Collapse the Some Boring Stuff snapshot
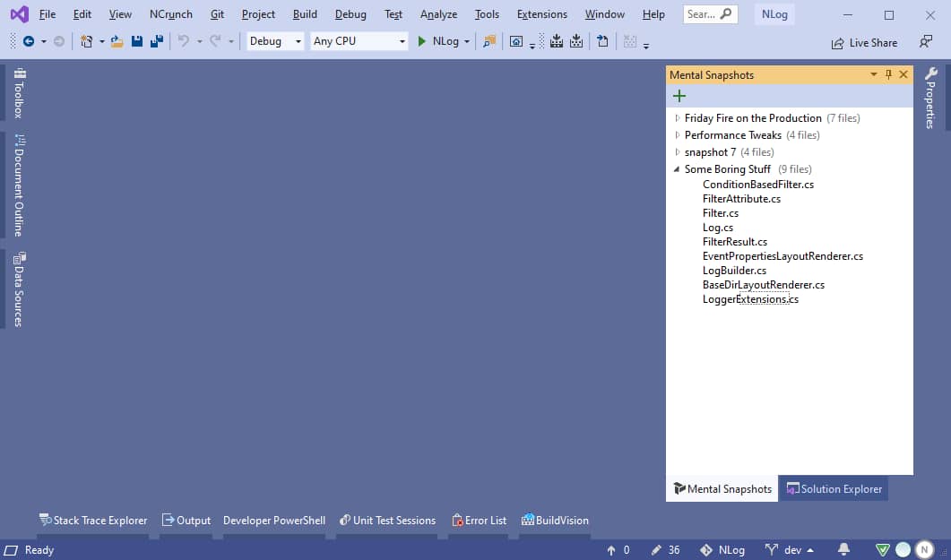This screenshot has width=951, height=560. coord(678,169)
